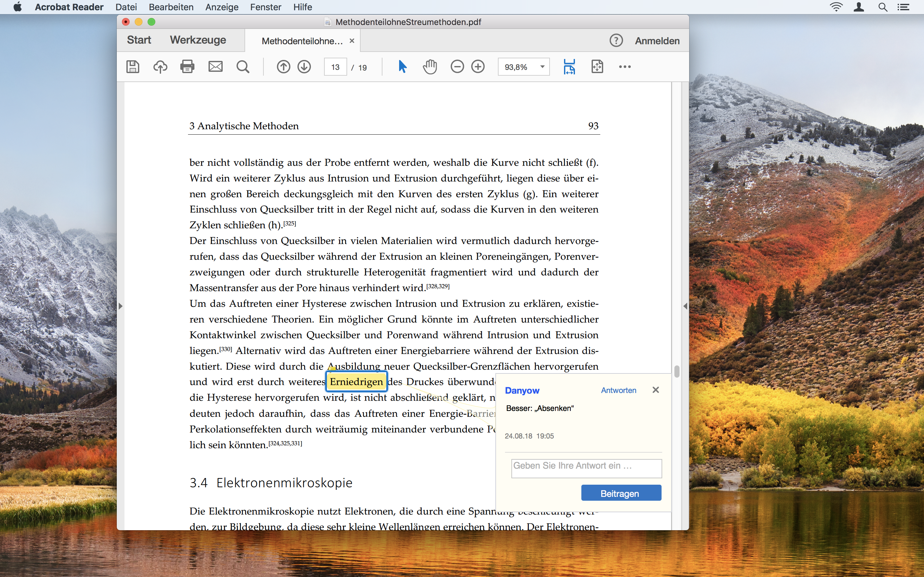The height and width of the screenshot is (577, 924).
Task: Zoom in on the document
Action: pyautogui.click(x=478, y=66)
